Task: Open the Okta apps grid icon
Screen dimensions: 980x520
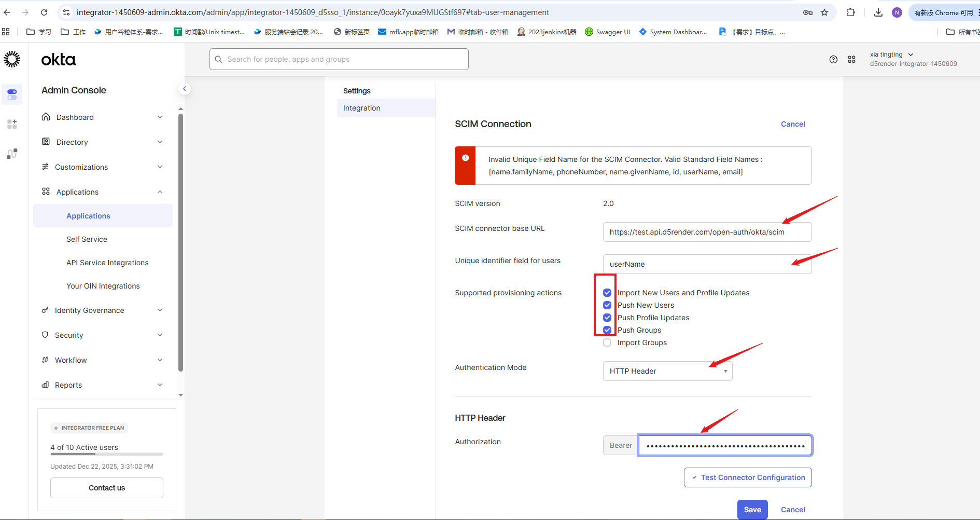Action: pos(851,59)
